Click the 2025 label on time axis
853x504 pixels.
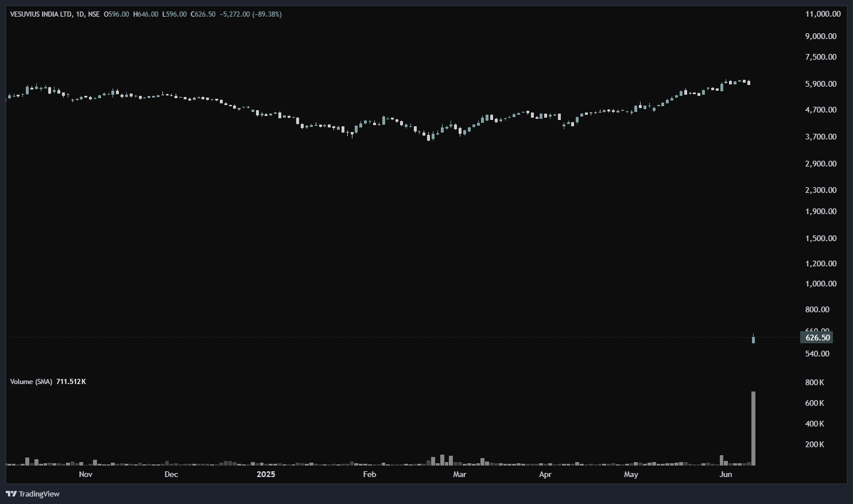coord(266,474)
